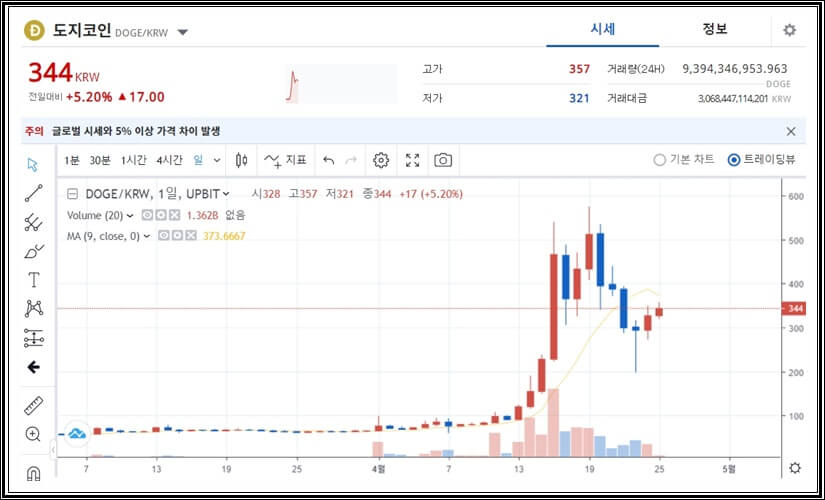Open the 지표 indicators menu
This screenshot has height=500, width=825.
pos(285,160)
